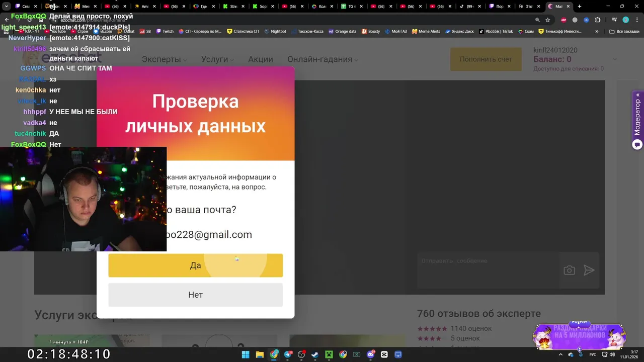Open the Windows Start menu

click(x=246, y=354)
